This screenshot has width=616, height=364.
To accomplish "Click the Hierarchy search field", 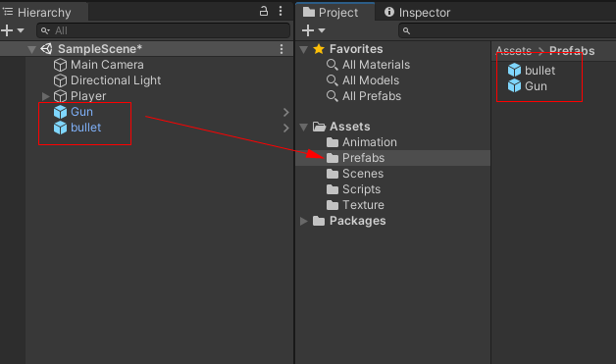I will [x=164, y=30].
